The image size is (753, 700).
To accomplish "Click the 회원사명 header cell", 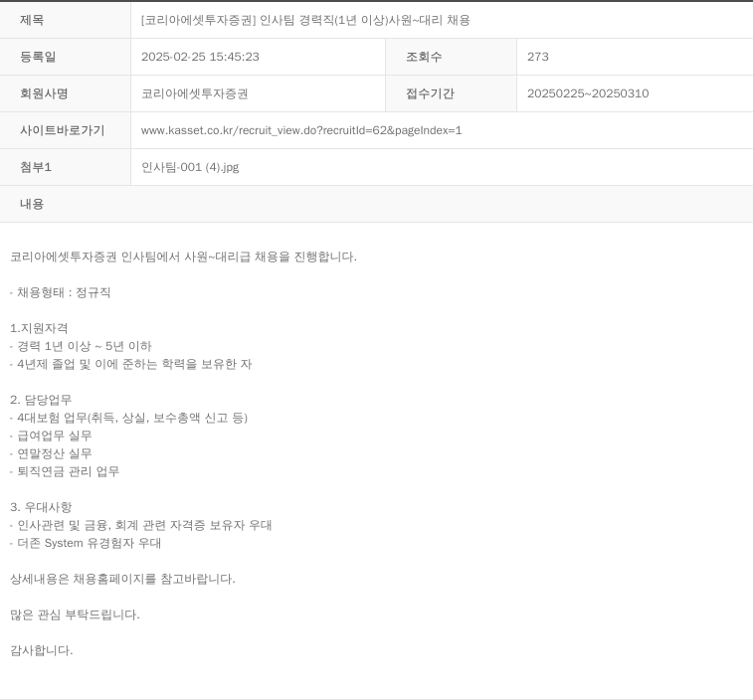I will 66,93.
